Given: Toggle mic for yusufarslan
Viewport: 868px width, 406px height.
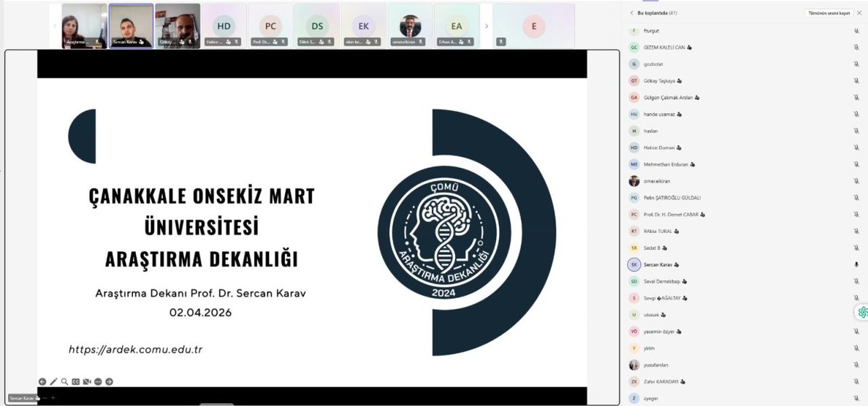Looking at the screenshot, I should pyautogui.click(x=856, y=365).
